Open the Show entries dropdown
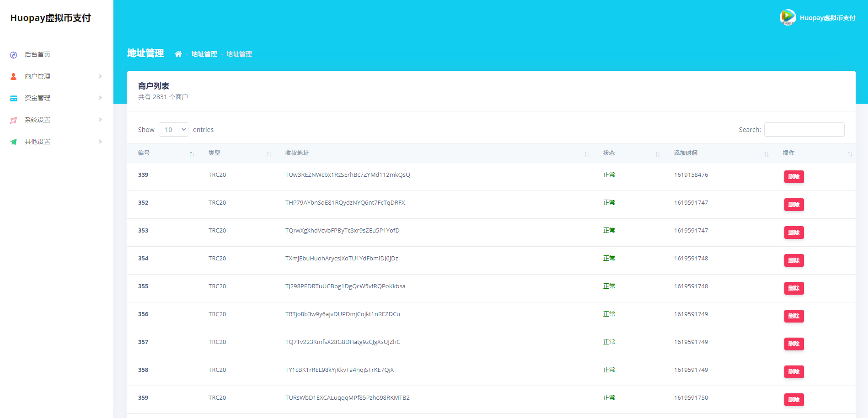Screen dimensions: 868x418 click(173, 129)
